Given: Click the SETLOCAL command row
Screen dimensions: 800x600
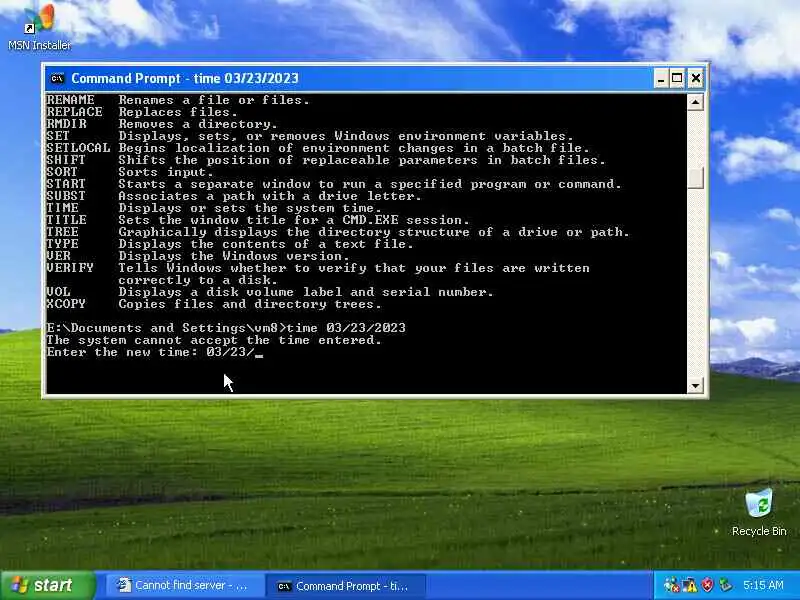Looking at the screenshot, I should (318, 148).
